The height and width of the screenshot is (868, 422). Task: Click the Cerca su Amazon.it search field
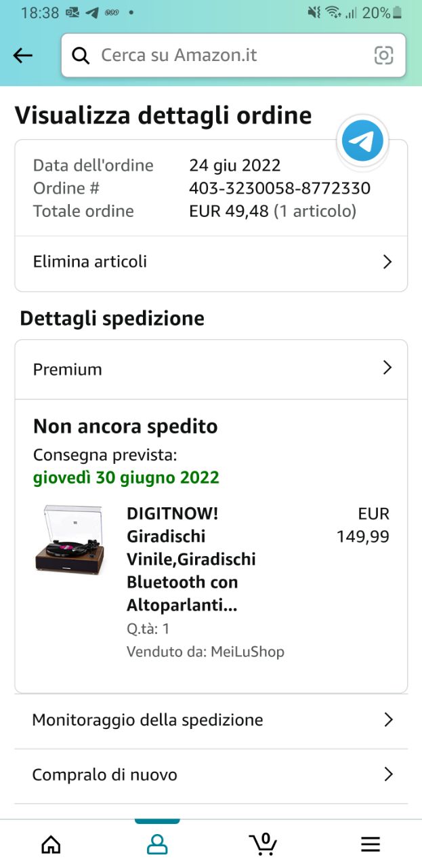[230, 56]
